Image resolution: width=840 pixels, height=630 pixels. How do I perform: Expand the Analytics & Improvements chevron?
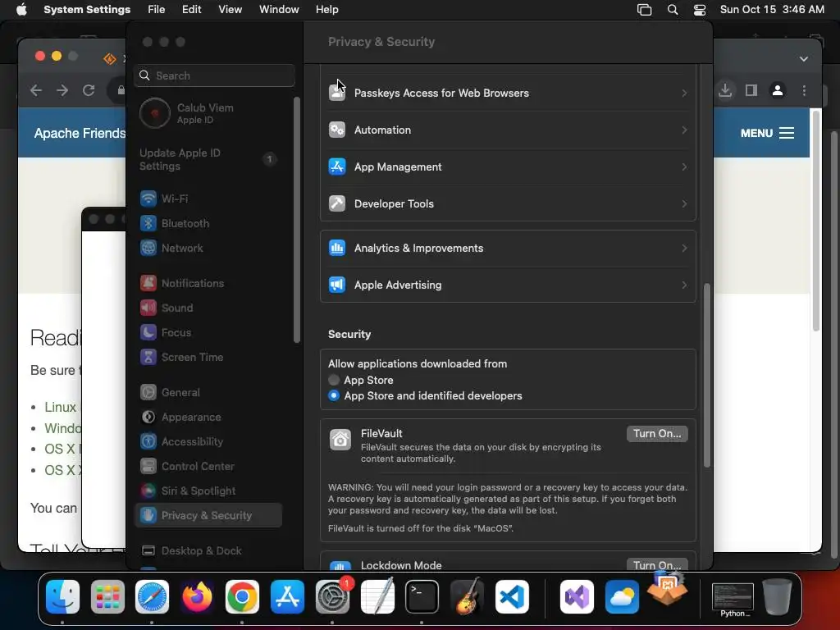click(684, 249)
